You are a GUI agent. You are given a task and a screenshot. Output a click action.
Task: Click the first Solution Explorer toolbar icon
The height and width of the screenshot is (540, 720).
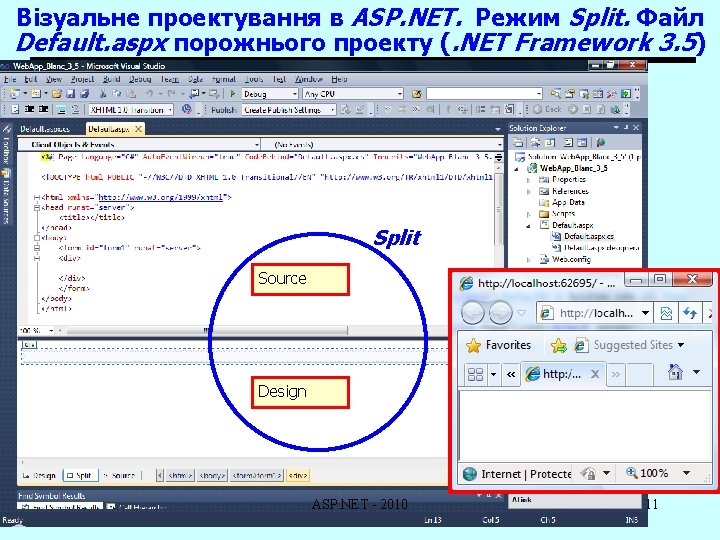pos(518,142)
